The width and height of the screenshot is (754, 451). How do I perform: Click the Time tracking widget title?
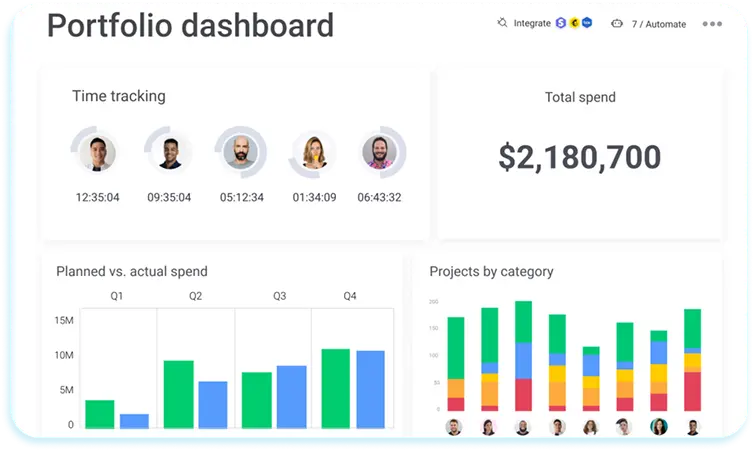[118, 96]
